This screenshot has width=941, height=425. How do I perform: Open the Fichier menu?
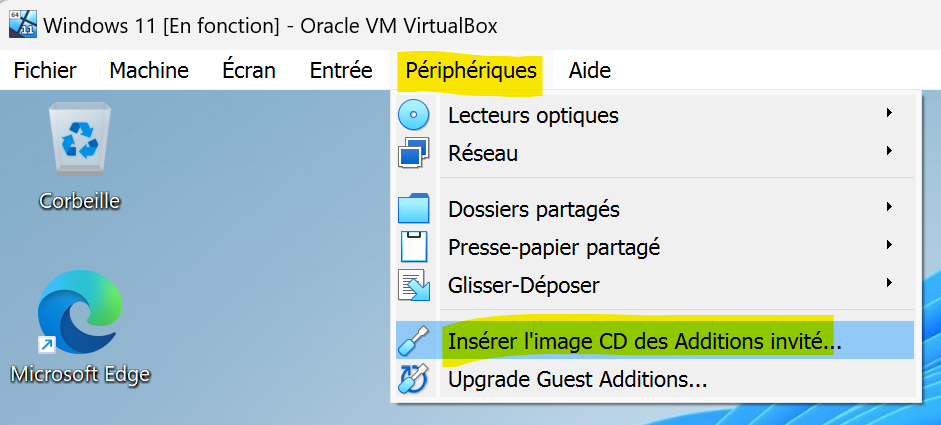point(45,70)
